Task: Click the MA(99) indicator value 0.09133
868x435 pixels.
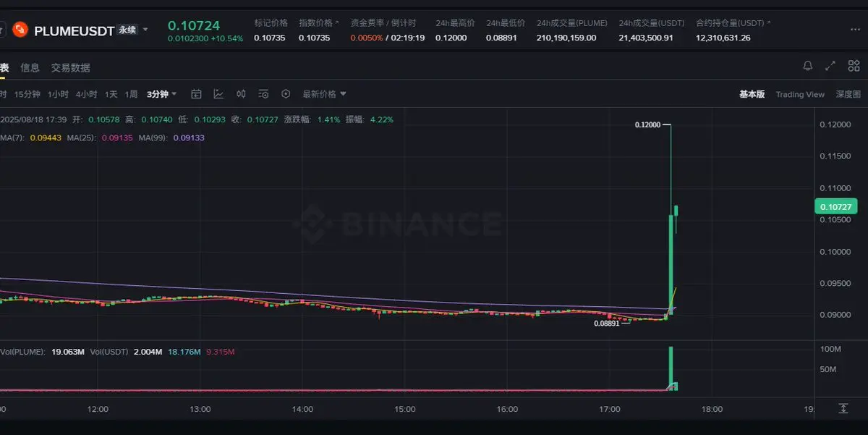Action: click(190, 138)
